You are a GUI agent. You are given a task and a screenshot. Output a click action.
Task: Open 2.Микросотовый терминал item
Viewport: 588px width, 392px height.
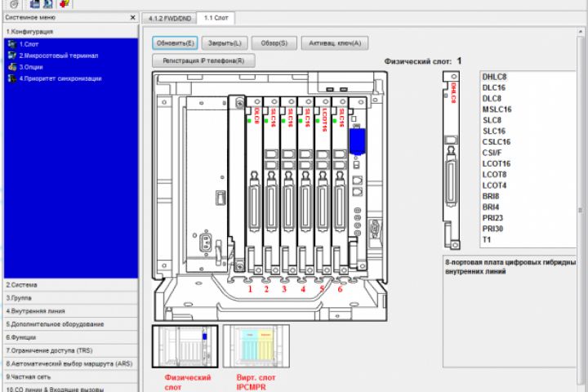pos(59,56)
